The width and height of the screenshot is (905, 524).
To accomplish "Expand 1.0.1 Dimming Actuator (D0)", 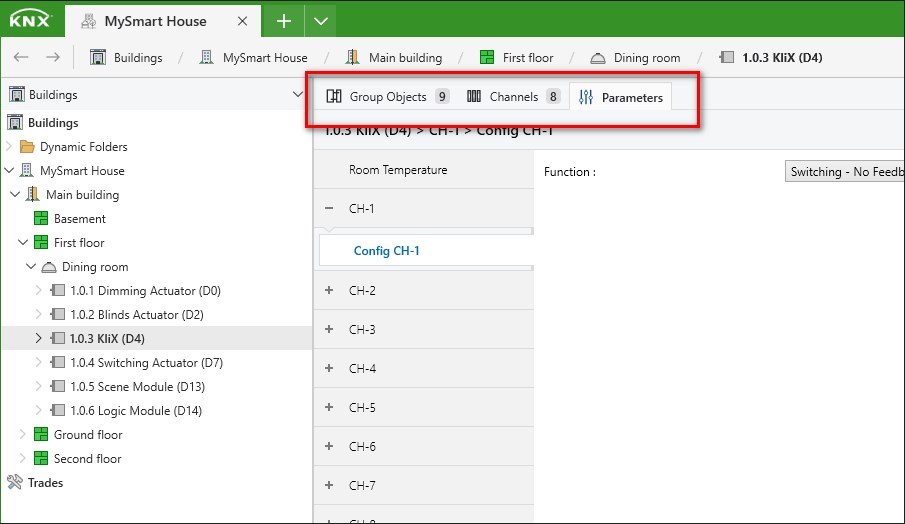I will (x=39, y=290).
